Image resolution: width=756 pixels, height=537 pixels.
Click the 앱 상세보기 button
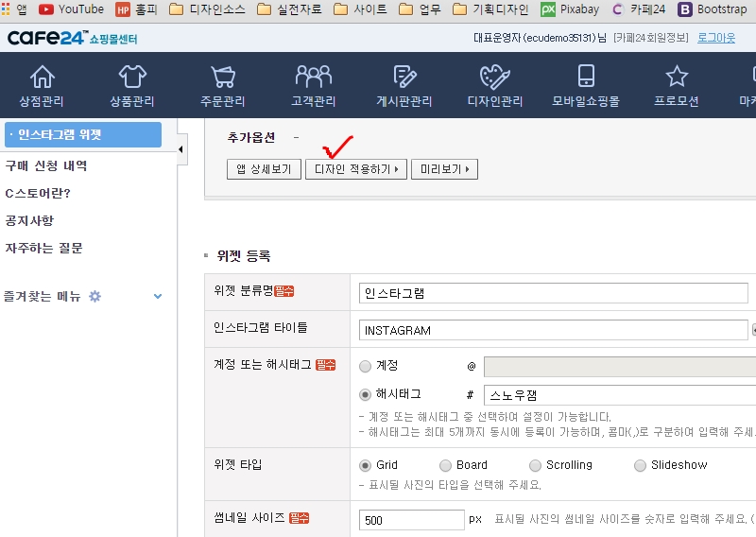[264, 169]
